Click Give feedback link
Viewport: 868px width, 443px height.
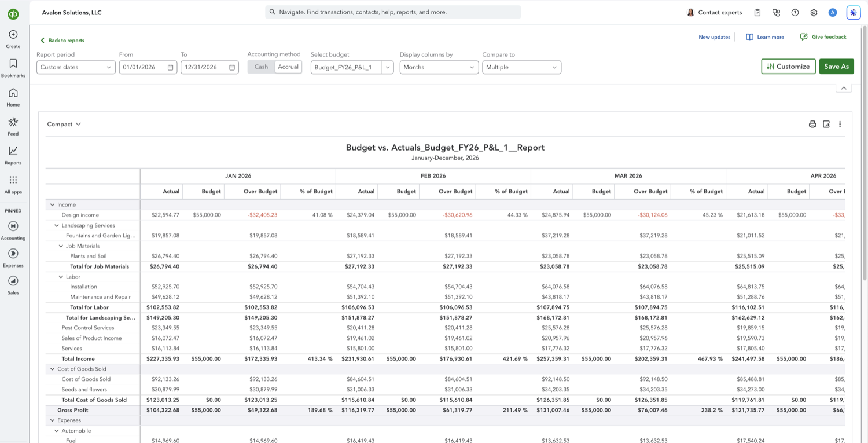823,37
